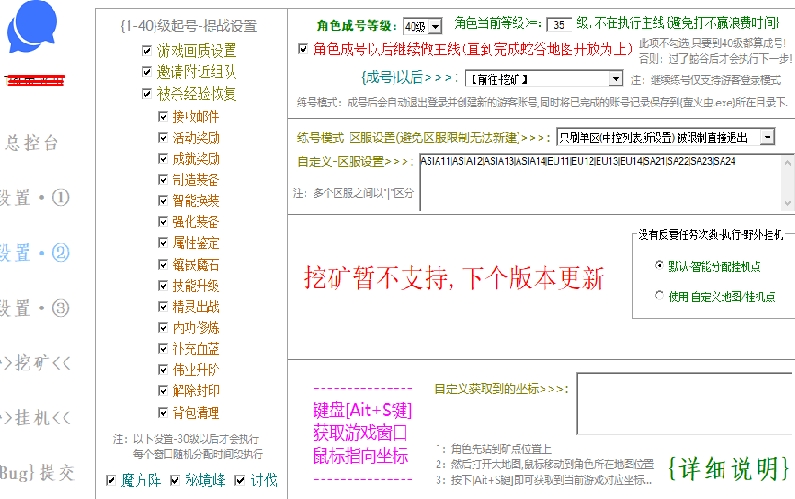Uncheck the 活动奖励 option
This screenshot has height=499, width=795.
point(163,137)
